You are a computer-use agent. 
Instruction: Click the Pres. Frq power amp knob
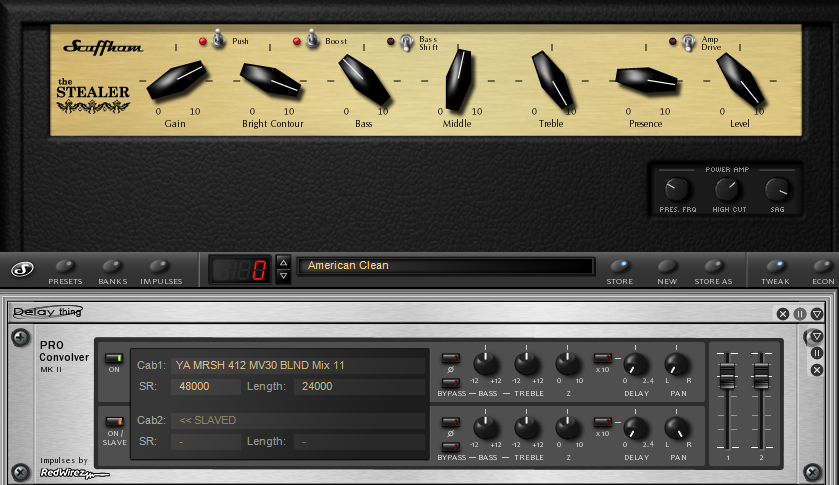(x=677, y=190)
